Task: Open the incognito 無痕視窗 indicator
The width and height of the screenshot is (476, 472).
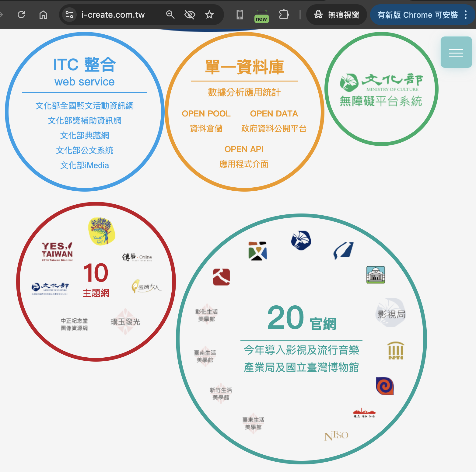Action: [337, 15]
